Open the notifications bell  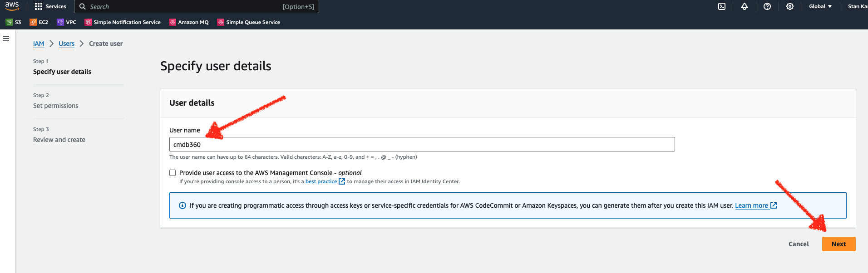(745, 6)
